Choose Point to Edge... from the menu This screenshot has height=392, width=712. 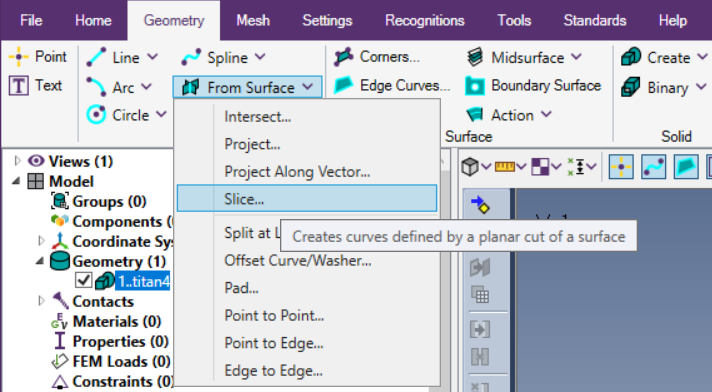click(307, 343)
